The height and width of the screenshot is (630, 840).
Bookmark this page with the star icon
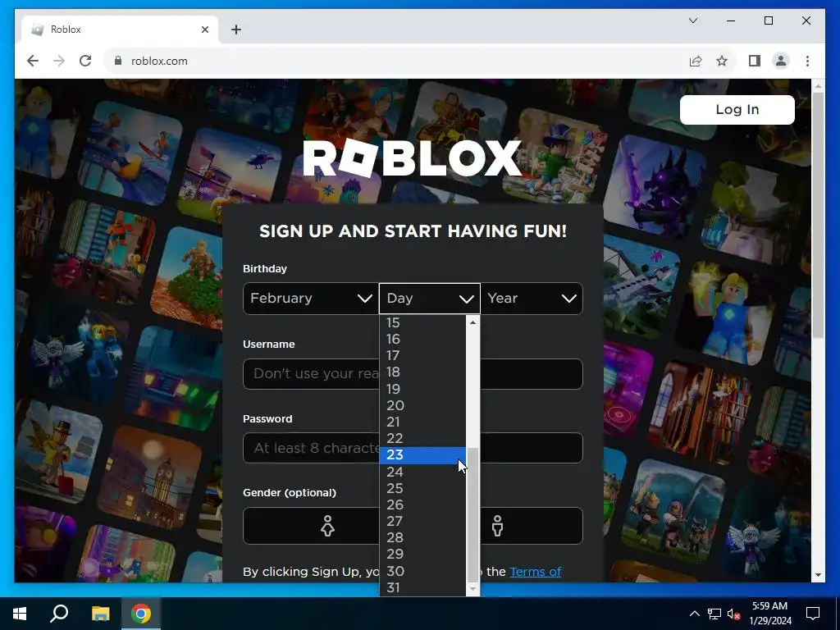(x=722, y=61)
